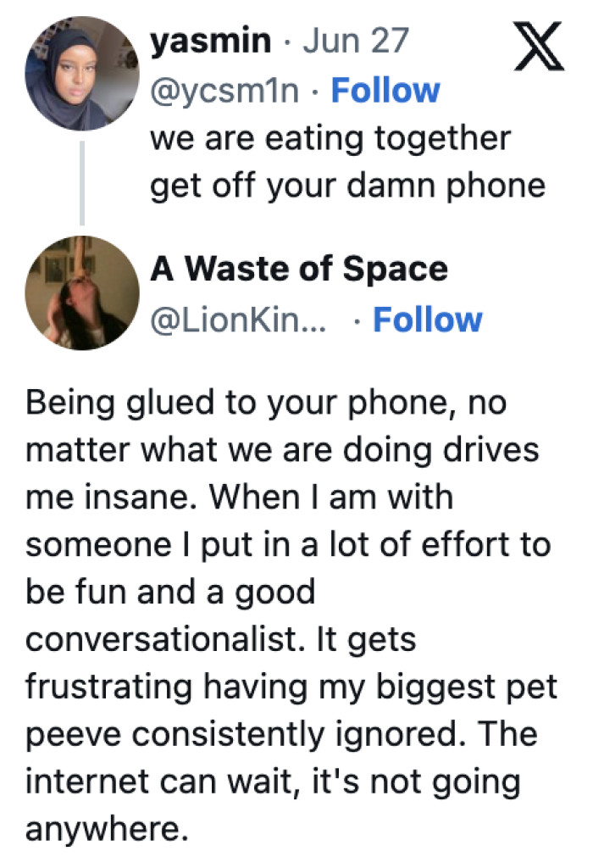The width and height of the screenshot is (593, 868).
Task: Open the @ycsm1n handle link
Action: pyautogui.click(x=224, y=90)
